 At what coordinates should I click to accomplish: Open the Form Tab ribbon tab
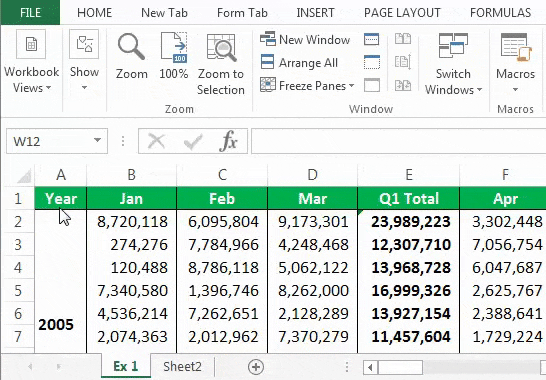[x=242, y=13]
